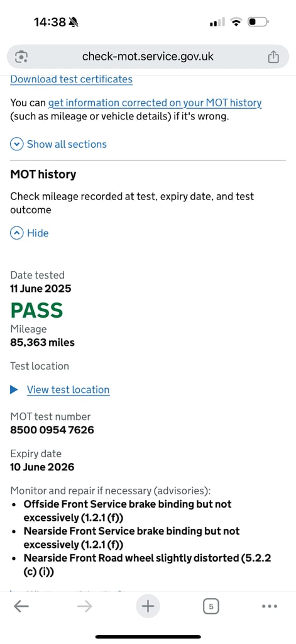Open a new tab with the plus icon
296x644 pixels.
148,606
